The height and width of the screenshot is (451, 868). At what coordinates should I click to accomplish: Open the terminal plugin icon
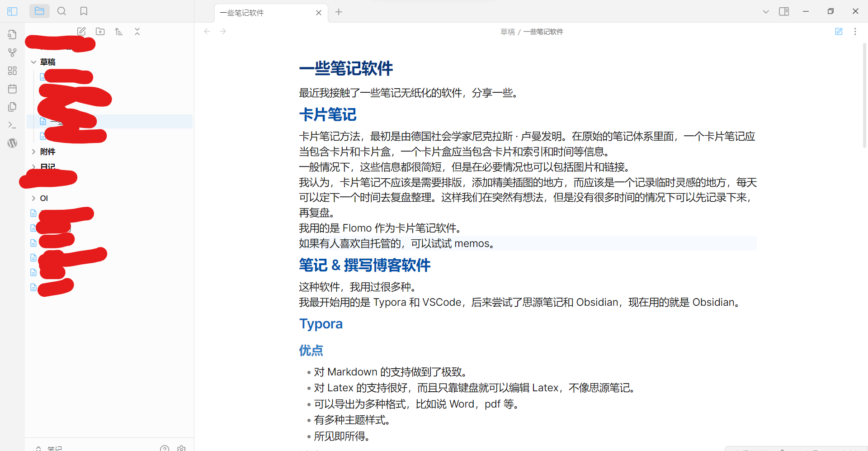coord(12,125)
